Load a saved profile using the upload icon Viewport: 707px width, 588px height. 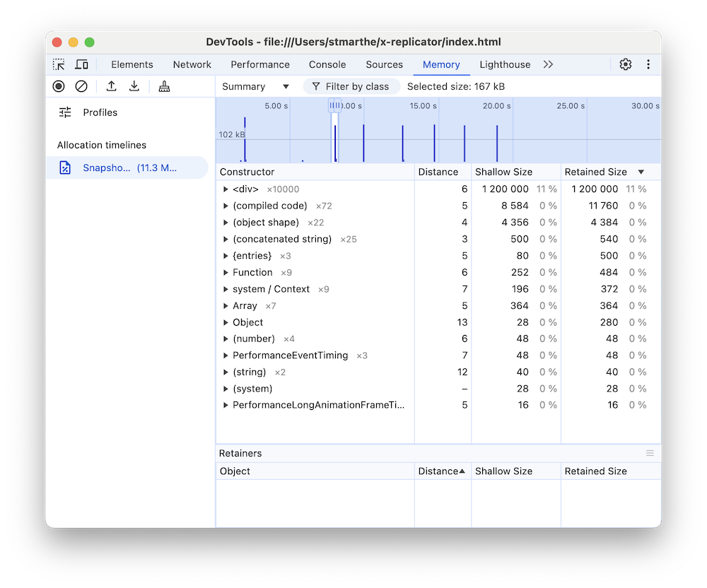coord(111,86)
